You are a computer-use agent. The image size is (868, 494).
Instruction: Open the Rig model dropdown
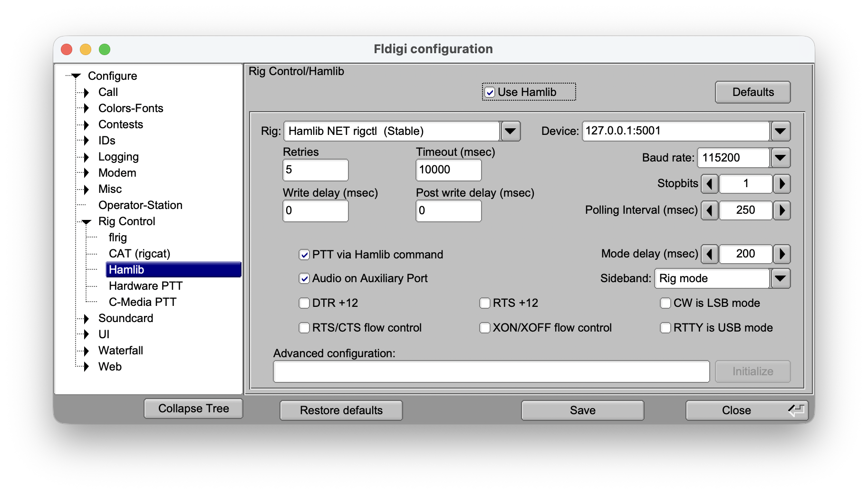coord(511,131)
